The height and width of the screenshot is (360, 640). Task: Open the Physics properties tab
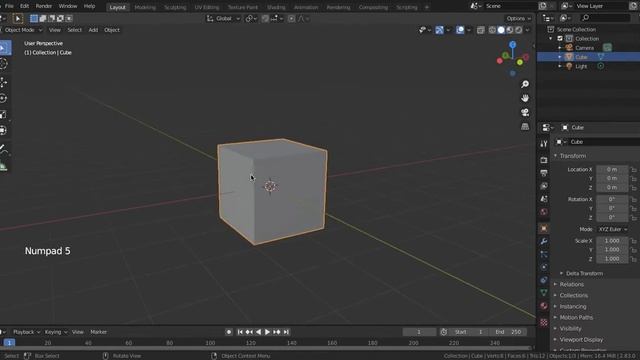coord(544,267)
